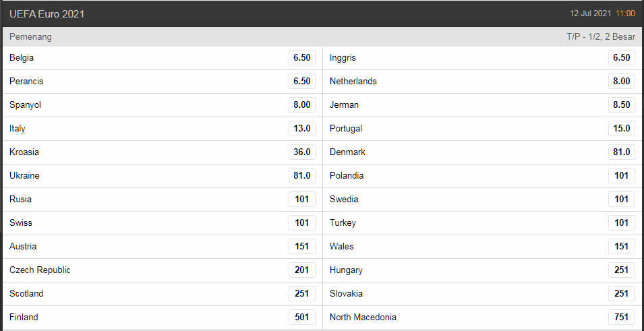Choose Kroasia odds 36.0
The image size is (644, 331).
[301, 152]
